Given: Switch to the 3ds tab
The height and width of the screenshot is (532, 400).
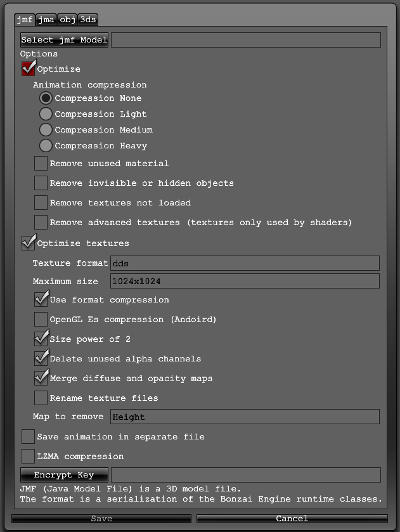Looking at the screenshot, I should (88, 20).
